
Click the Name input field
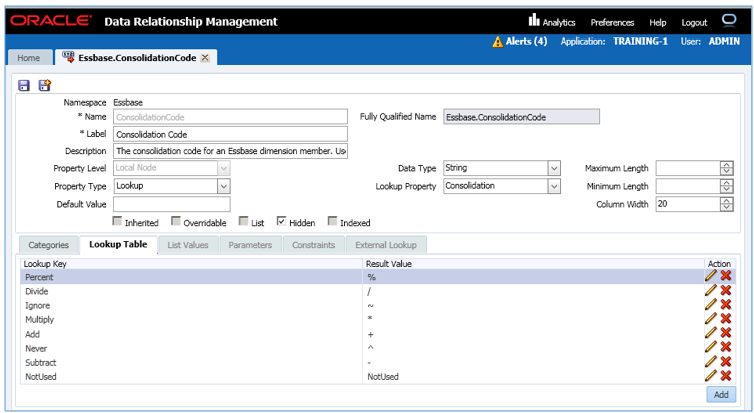click(230, 117)
